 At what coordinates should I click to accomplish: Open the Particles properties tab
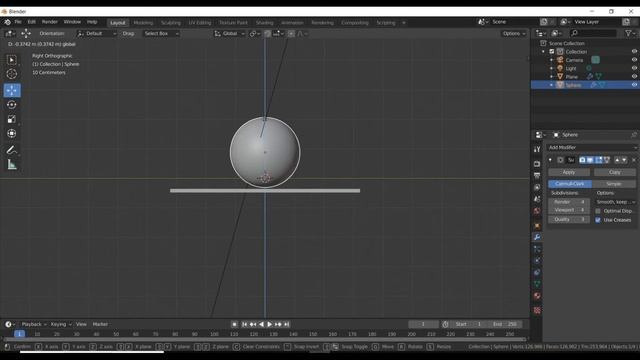[x=537, y=249]
